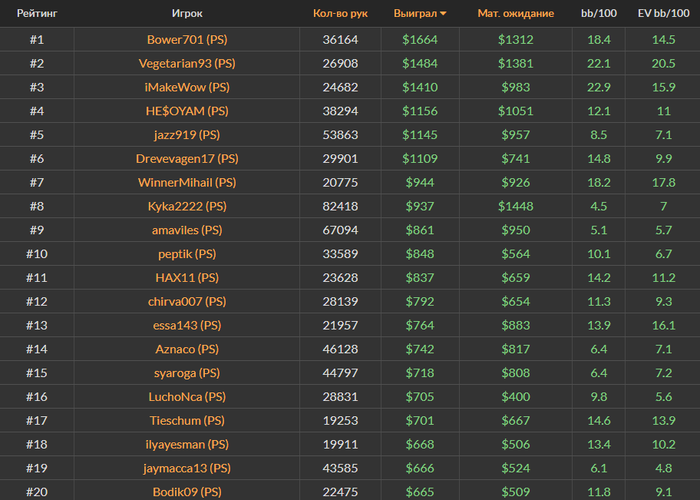The width and height of the screenshot is (700, 500).
Task: Select winnings value $1156
Action: coord(420,111)
